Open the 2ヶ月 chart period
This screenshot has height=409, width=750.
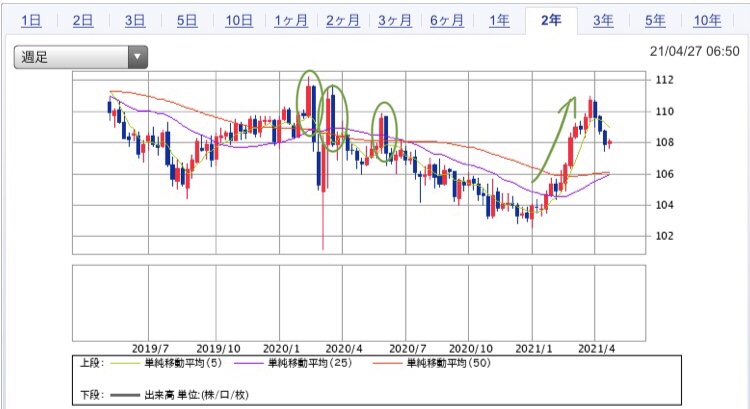pos(343,21)
